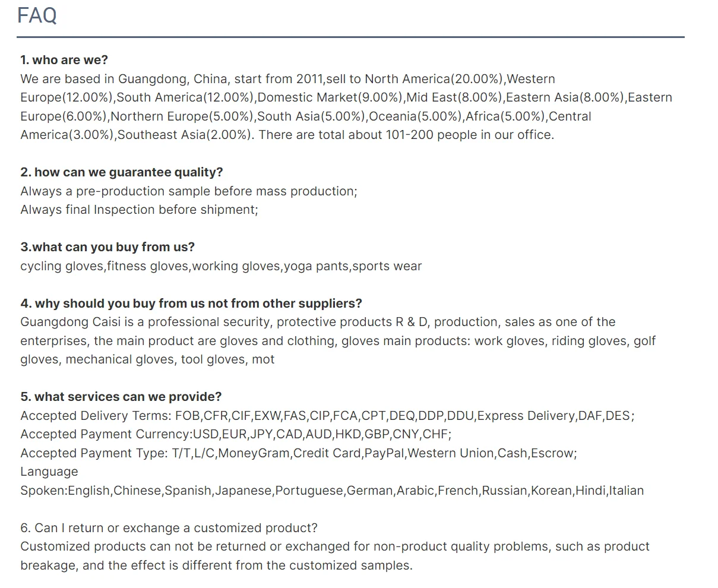Click the line starting "We are based in Guangdong"
Image resolution: width=718 pixels, height=588 pixels.
point(287,79)
